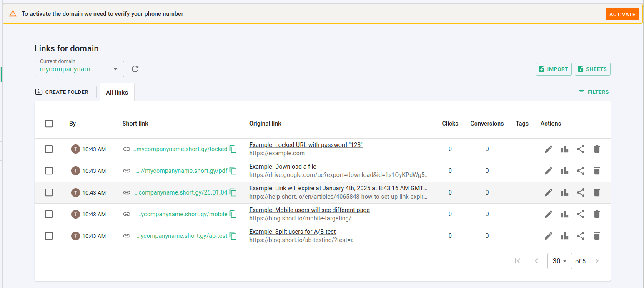This screenshot has width=644, height=288.
Task: Edit the 'Download a file' link
Action: [549, 171]
